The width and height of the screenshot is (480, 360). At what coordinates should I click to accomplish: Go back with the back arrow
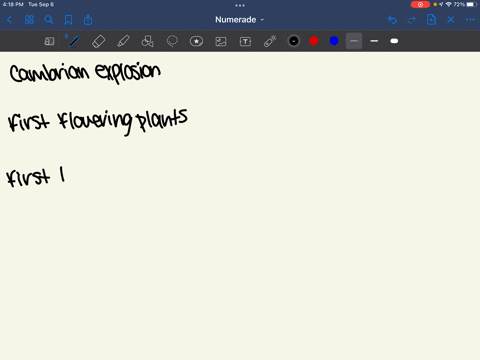(9, 20)
